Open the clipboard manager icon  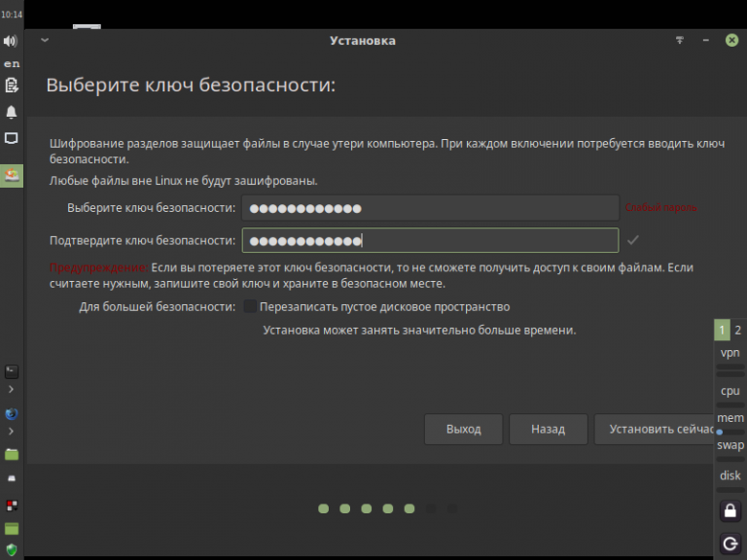click(x=11, y=86)
